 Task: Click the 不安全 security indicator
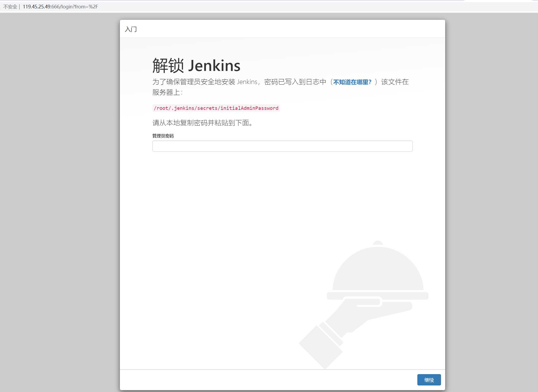[10, 7]
